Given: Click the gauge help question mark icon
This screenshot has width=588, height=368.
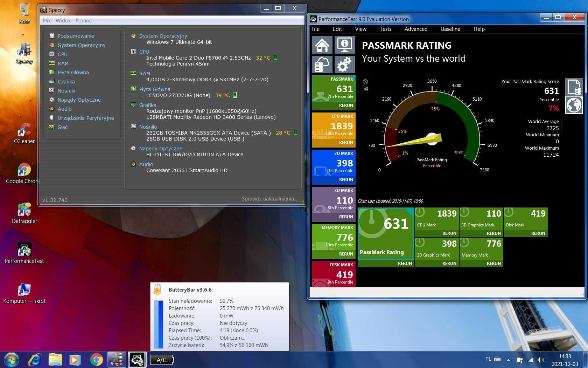Looking at the screenshot, I should (x=365, y=82).
